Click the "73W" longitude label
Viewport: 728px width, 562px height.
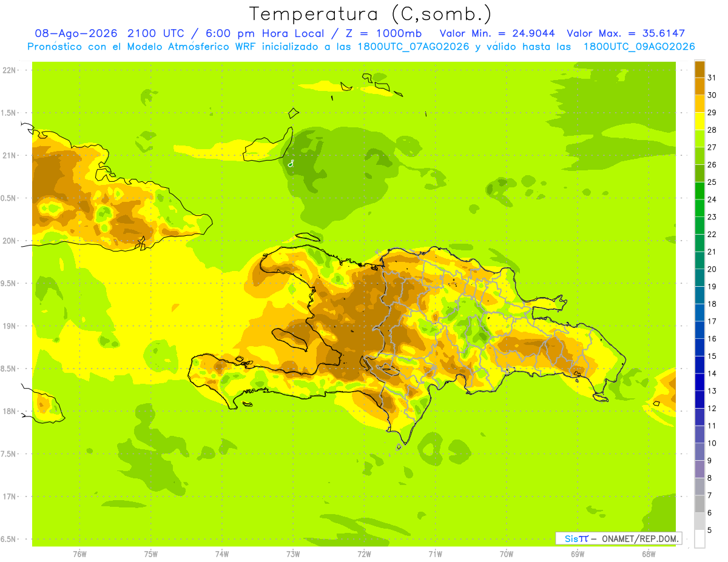click(x=293, y=554)
